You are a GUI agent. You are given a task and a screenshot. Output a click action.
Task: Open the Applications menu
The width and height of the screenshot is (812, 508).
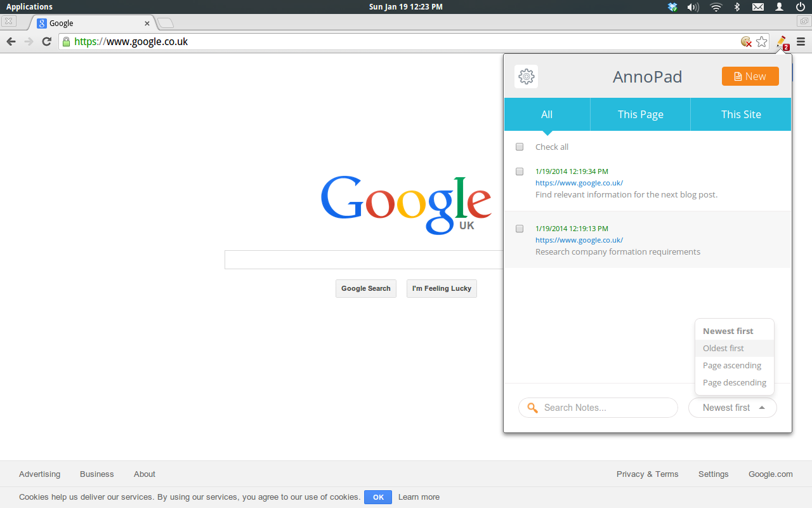click(29, 7)
